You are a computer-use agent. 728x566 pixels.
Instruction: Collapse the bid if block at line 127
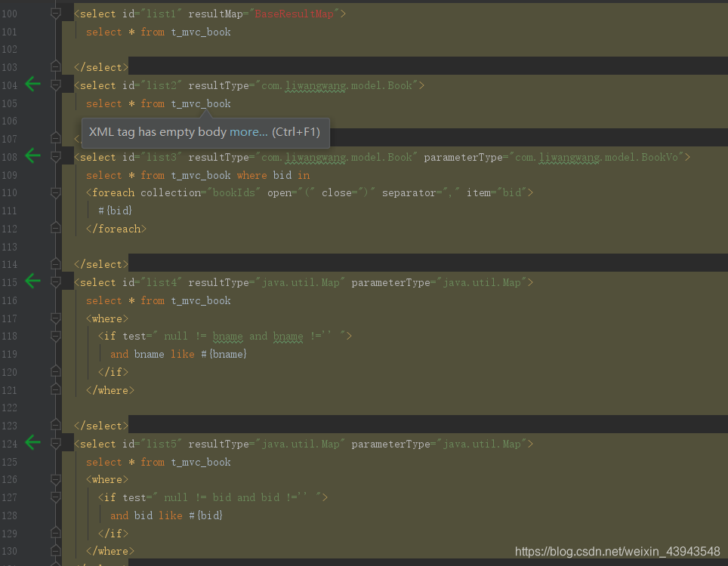coord(55,497)
